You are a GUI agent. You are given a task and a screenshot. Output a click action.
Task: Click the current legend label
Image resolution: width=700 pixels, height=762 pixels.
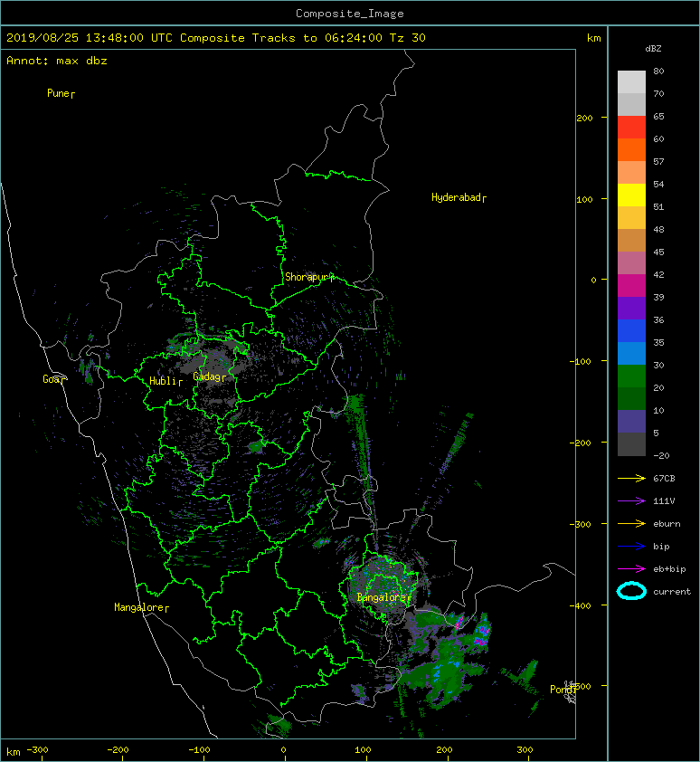(x=672, y=592)
